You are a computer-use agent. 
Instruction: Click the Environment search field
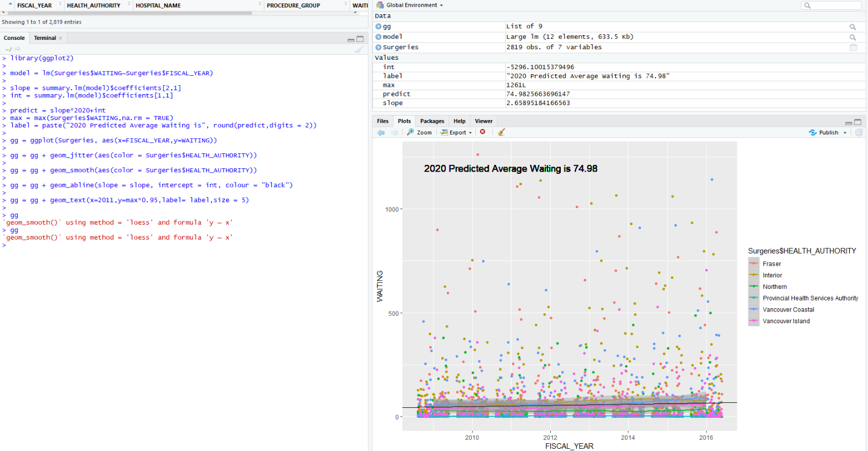pos(831,6)
